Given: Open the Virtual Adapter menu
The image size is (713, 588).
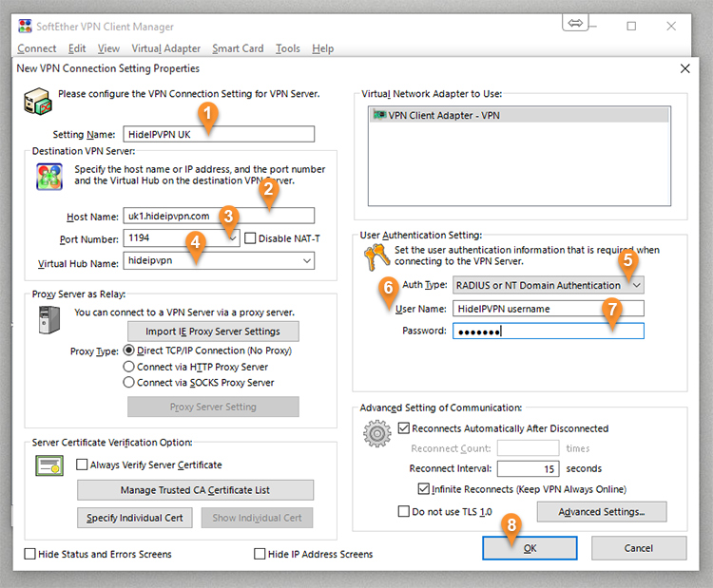Looking at the screenshot, I should pyautogui.click(x=166, y=48).
